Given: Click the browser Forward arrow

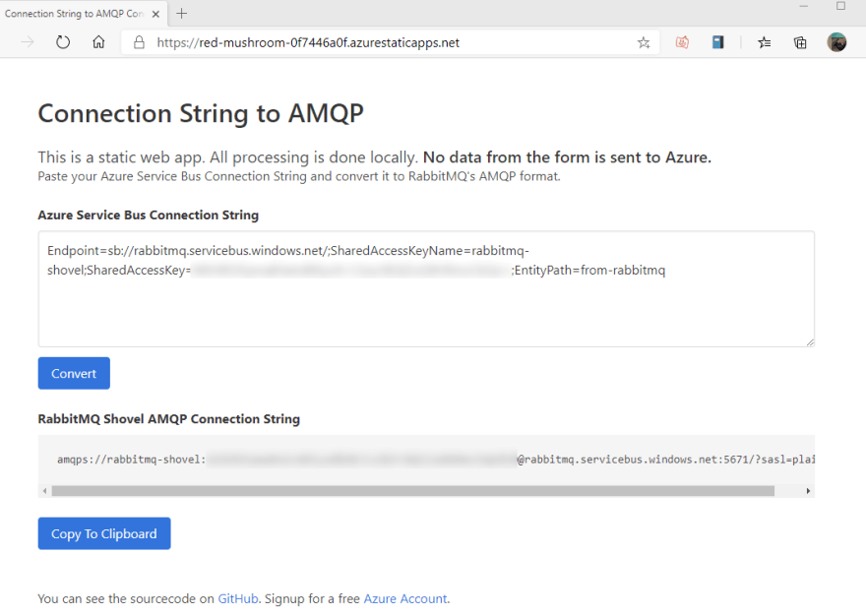Looking at the screenshot, I should [28, 42].
